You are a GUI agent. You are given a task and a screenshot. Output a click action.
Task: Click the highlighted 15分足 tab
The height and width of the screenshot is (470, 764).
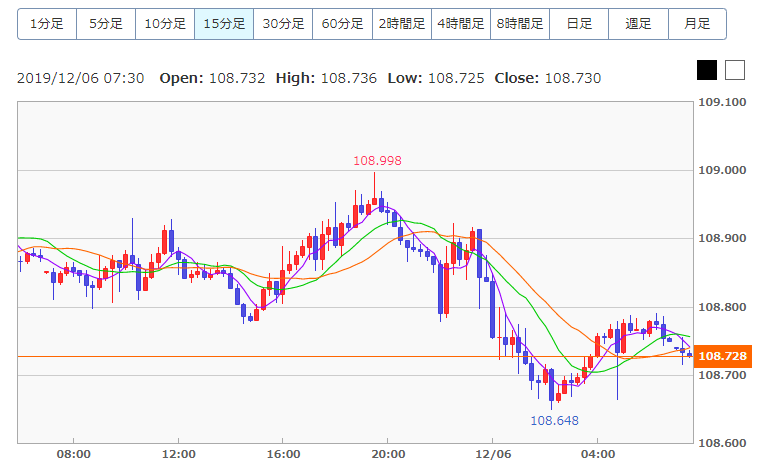coord(224,24)
